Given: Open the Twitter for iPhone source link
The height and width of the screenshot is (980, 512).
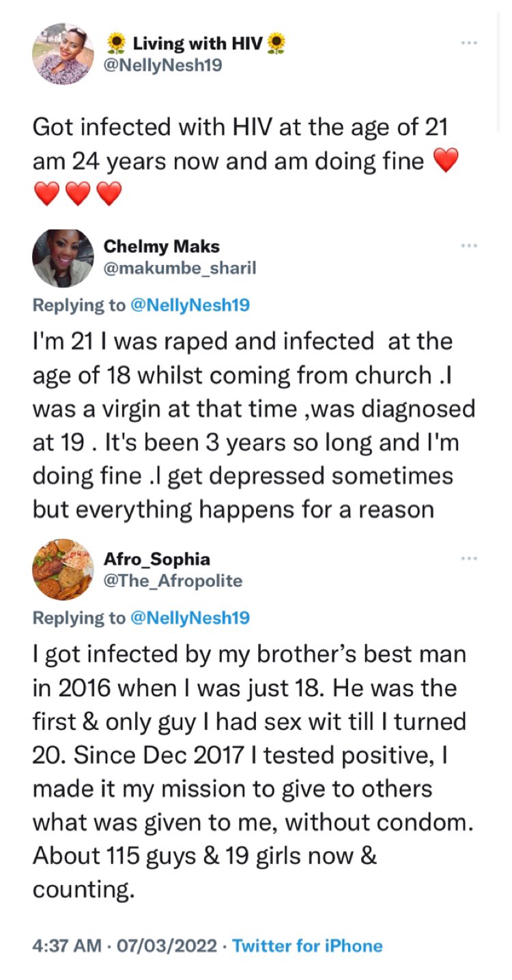Looking at the screenshot, I should 307,946.
